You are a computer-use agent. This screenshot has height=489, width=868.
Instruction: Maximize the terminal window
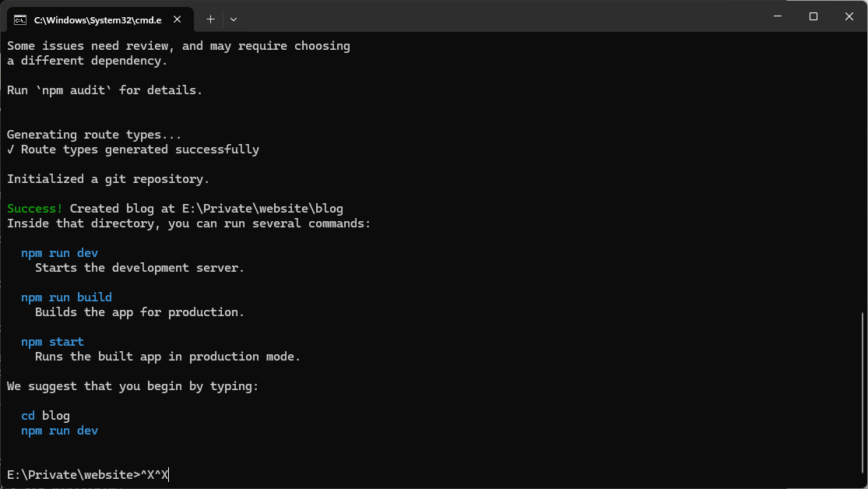pyautogui.click(x=814, y=16)
